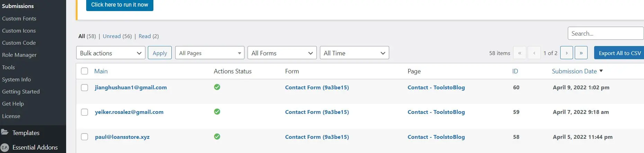Click the Submission Date sort arrow
Viewport: 644px width, 153px height.
pos(601,71)
